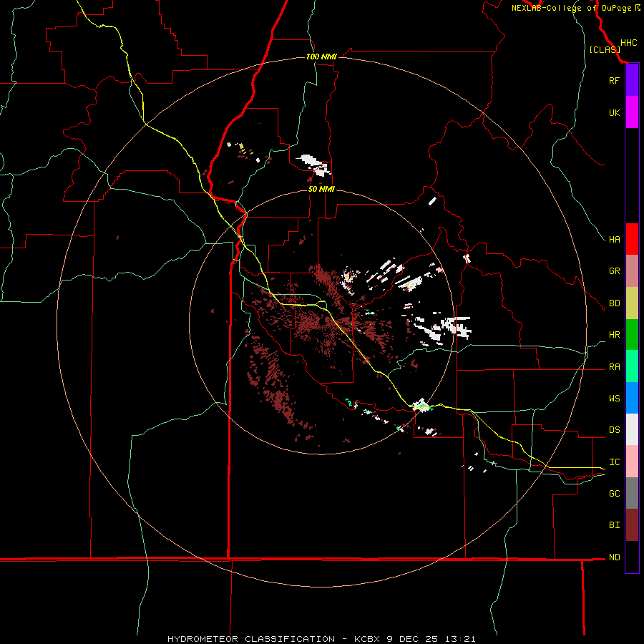Select the IC light pink legend swatch
644x644 pixels.
point(632,462)
